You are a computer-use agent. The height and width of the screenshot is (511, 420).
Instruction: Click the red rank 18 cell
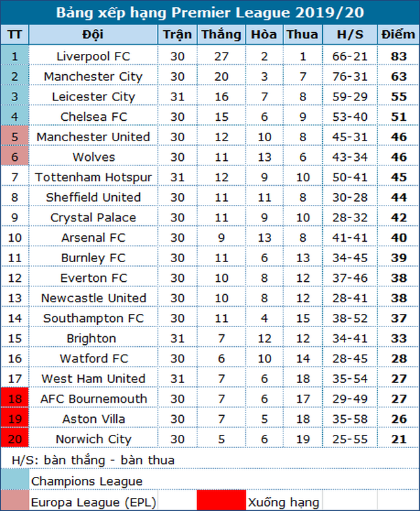(x=14, y=399)
